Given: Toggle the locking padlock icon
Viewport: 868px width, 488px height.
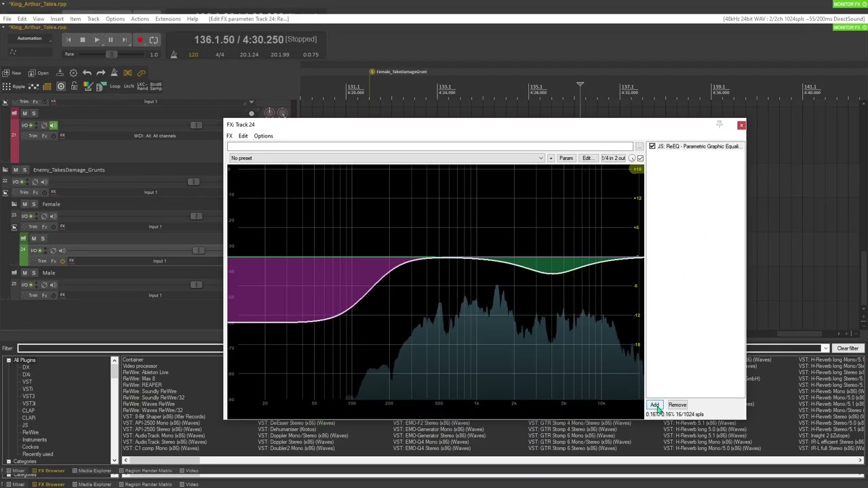Looking at the screenshot, I should point(74,86).
